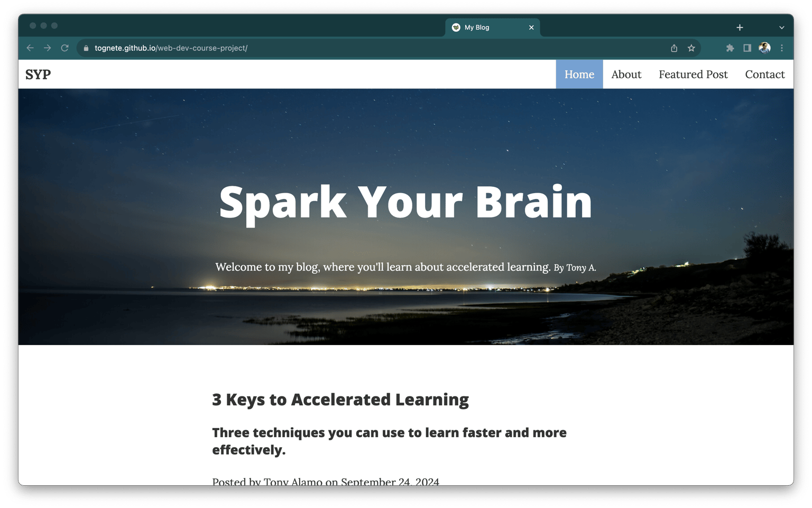Screen dimensions: 812x508
Task: Open the 3 Keys to Accelerated Learning post
Action: click(x=340, y=400)
